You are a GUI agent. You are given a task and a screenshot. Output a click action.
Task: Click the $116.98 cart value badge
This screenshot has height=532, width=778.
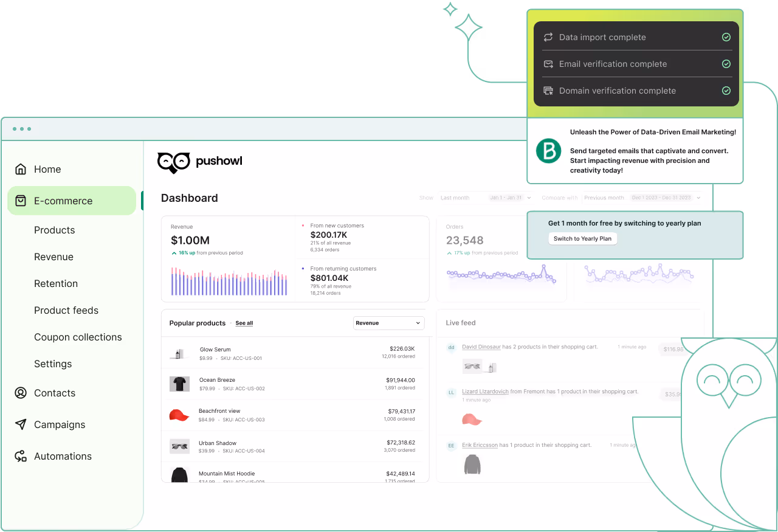tap(672, 349)
